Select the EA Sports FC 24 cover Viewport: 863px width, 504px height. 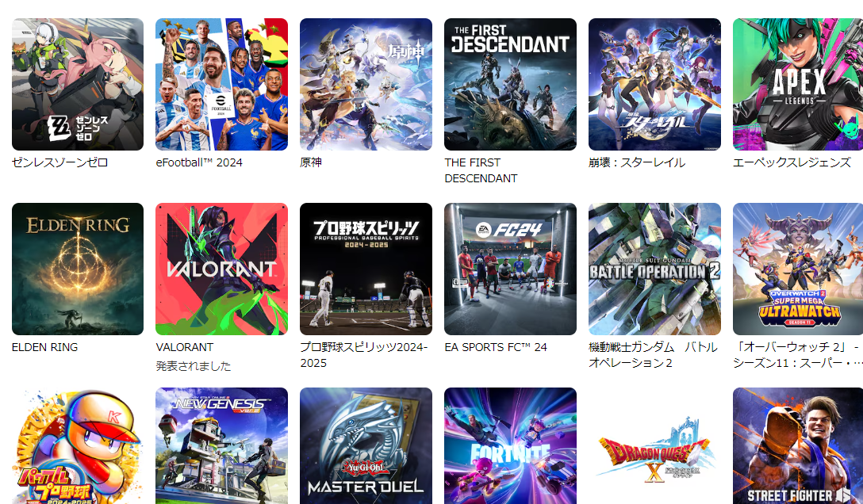click(x=510, y=269)
